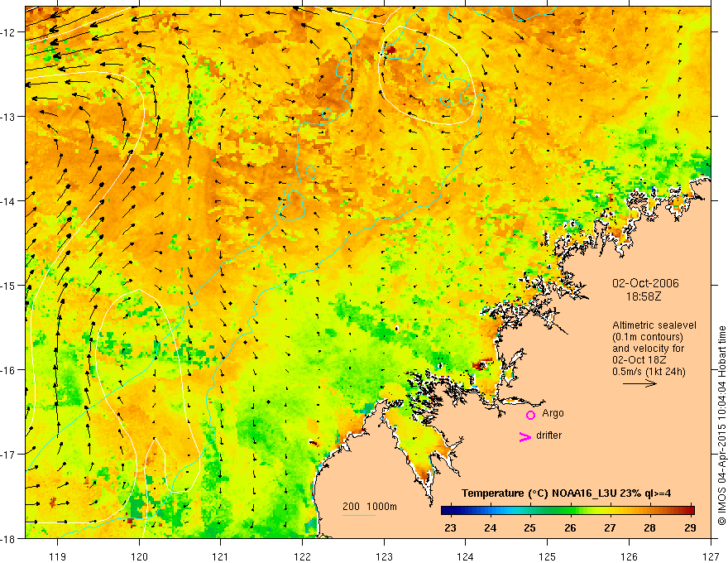Click the colorbar value 28

(650, 528)
